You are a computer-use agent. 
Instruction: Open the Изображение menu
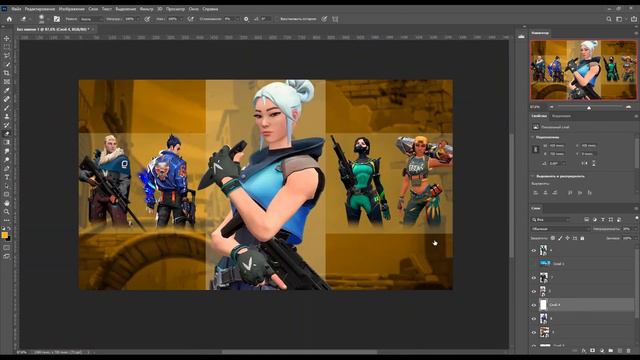[71, 9]
